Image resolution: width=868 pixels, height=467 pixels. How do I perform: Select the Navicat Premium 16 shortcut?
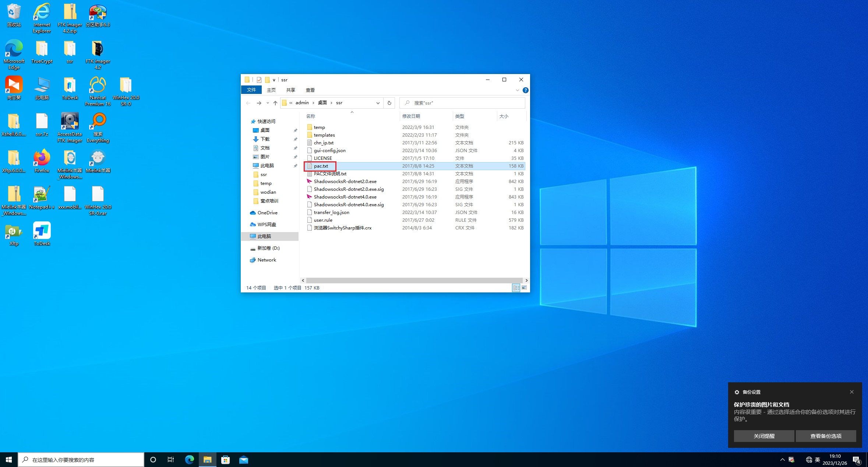[x=98, y=91]
